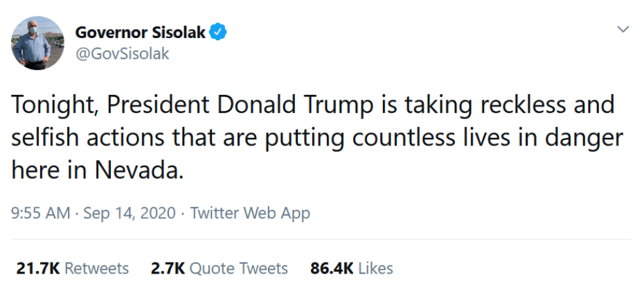This screenshot has width=644, height=284.
Task: Click the "2.7K" quote count number
Action: click(x=168, y=268)
